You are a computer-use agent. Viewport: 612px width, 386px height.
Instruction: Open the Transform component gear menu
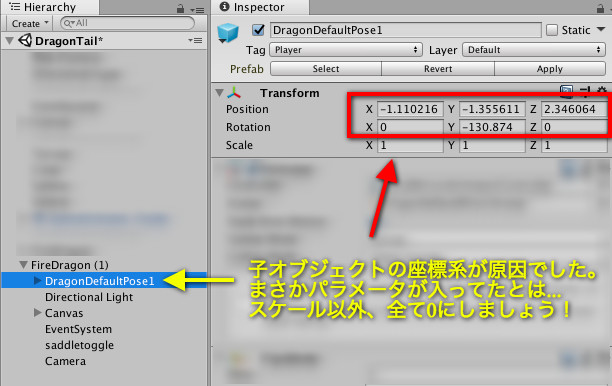602,91
